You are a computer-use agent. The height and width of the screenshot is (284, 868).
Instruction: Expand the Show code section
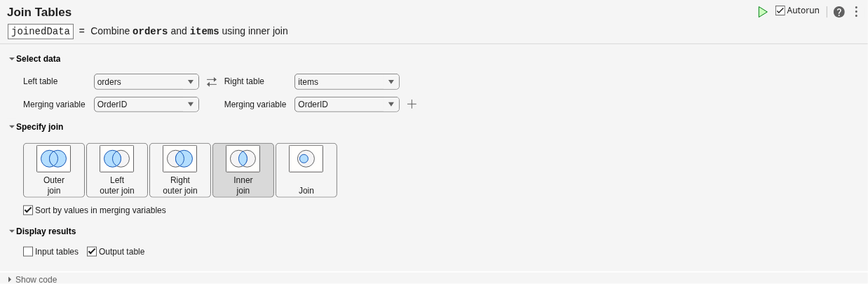coord(10,280)
